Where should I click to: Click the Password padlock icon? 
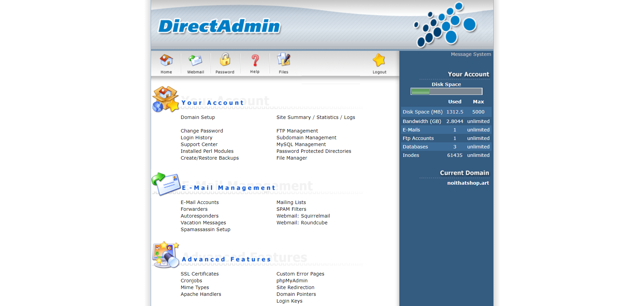pyautogui.click(x=225, y=60)
